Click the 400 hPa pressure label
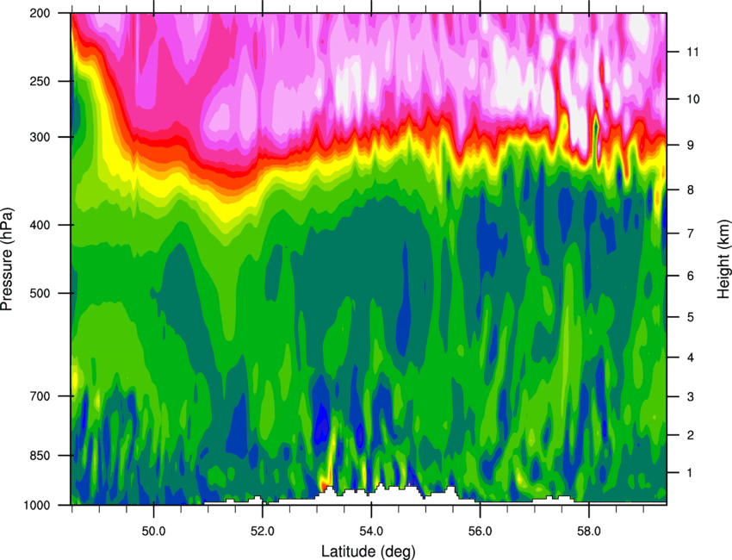Screen dimensions: 732x560 click(x=40, y=226)
